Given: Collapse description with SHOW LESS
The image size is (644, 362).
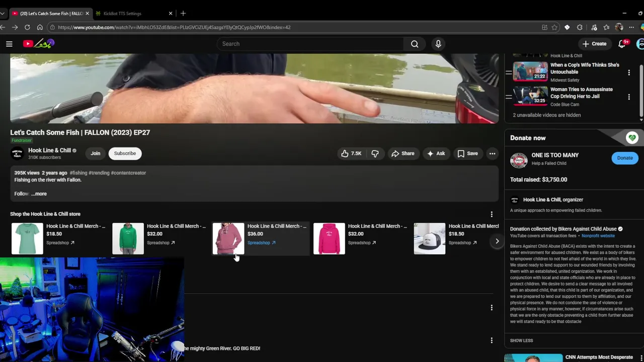Looking at the screenshot, I should (521, 340).
